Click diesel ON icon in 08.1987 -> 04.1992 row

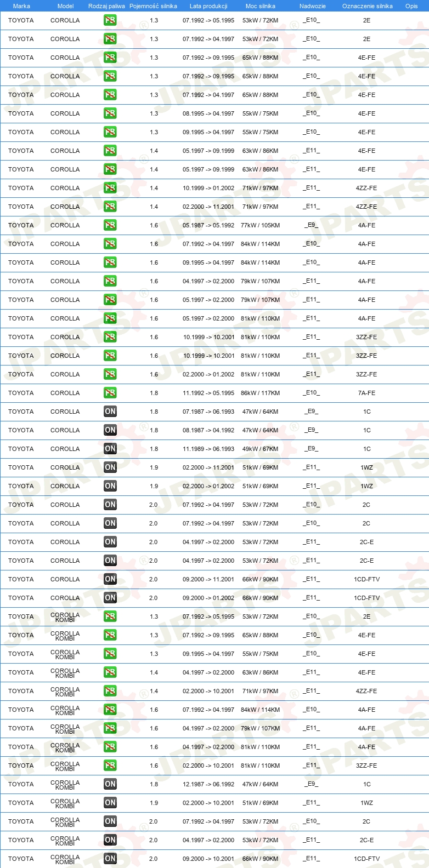[110, 430]
